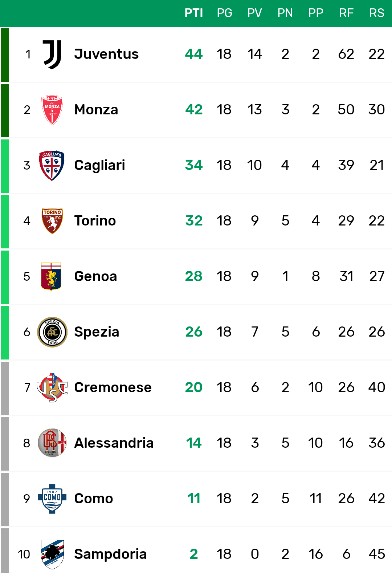
Task: Click the Monza shield logo
Action: [52, 110]
